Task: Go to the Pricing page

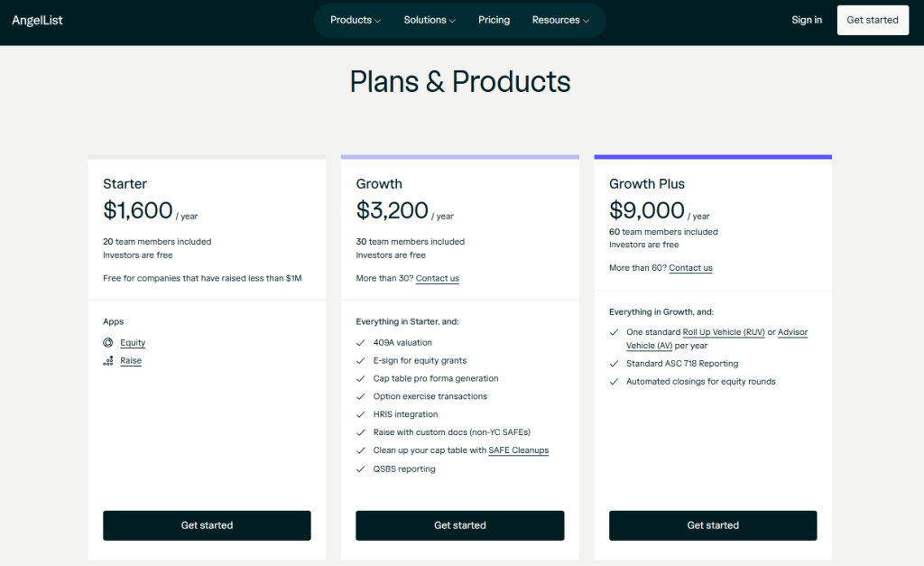Action: coord(494,20)
